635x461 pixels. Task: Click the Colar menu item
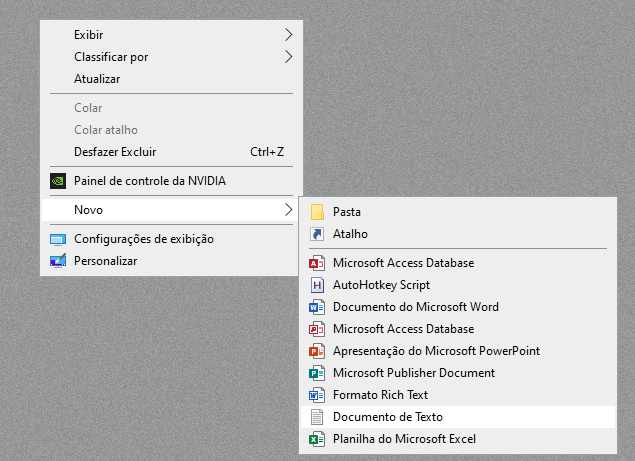pyautogui.click(x=88, y=108)
